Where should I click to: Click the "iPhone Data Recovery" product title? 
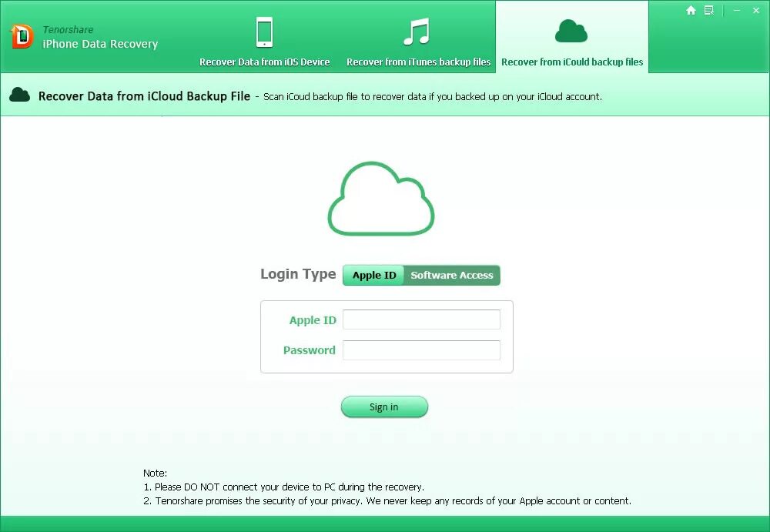(x=100, y=44)
